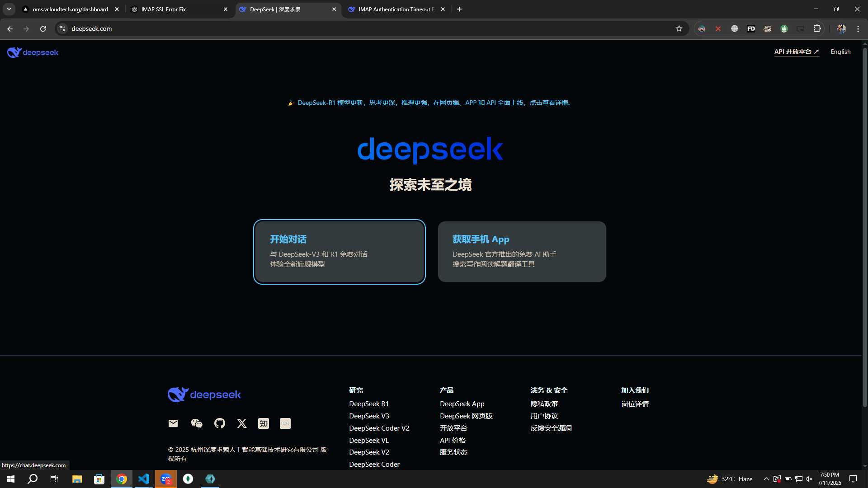Open File Explorer from taskbar
This screenshot has width=868, height=488.
point(77,479)
